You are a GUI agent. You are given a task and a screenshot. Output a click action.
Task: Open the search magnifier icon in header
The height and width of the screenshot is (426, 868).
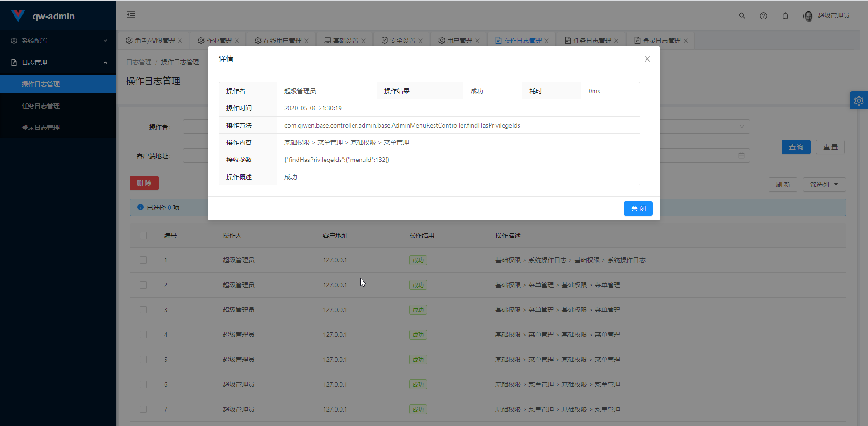tap(742, 15)
